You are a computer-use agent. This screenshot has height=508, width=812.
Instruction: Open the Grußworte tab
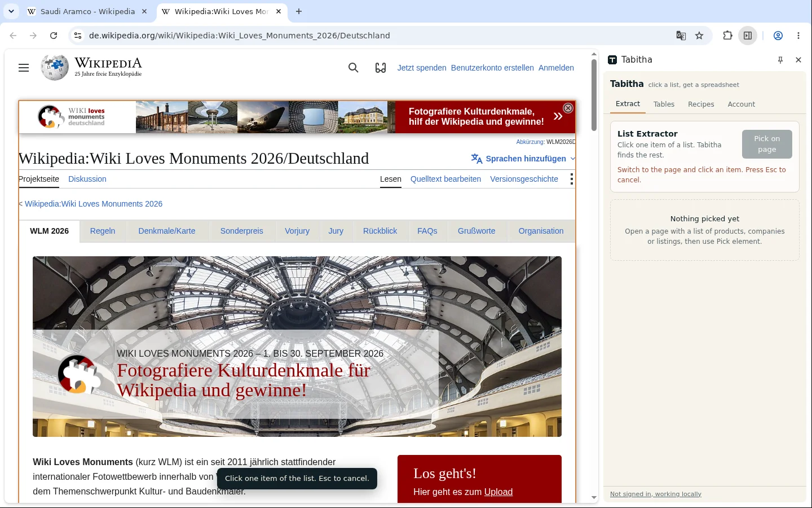click(476, 231)
